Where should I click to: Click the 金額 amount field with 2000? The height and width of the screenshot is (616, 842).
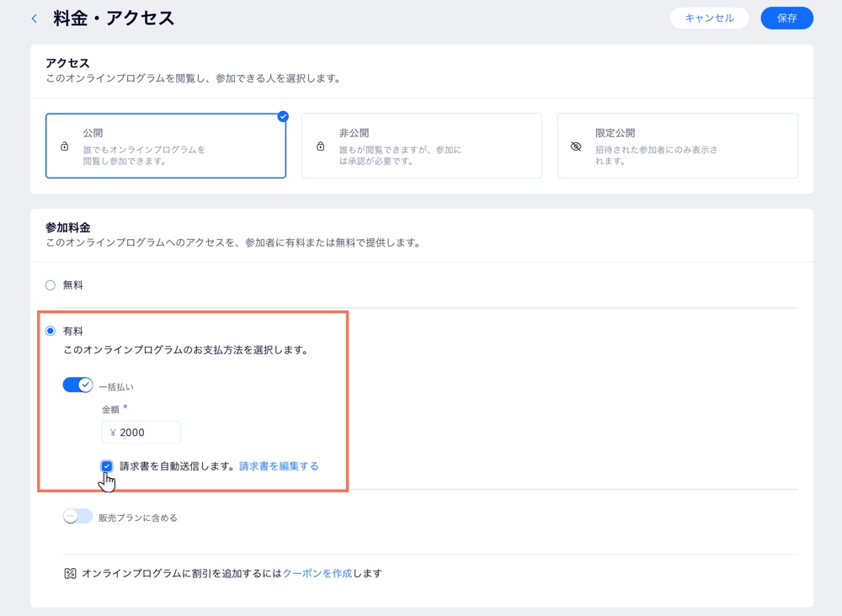[x=141, y=433]
